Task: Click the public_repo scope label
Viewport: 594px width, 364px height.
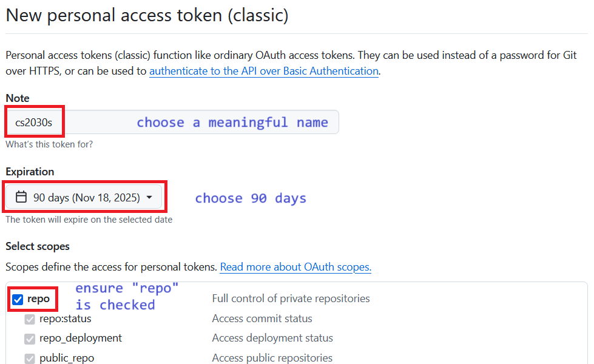Action: 67,358
